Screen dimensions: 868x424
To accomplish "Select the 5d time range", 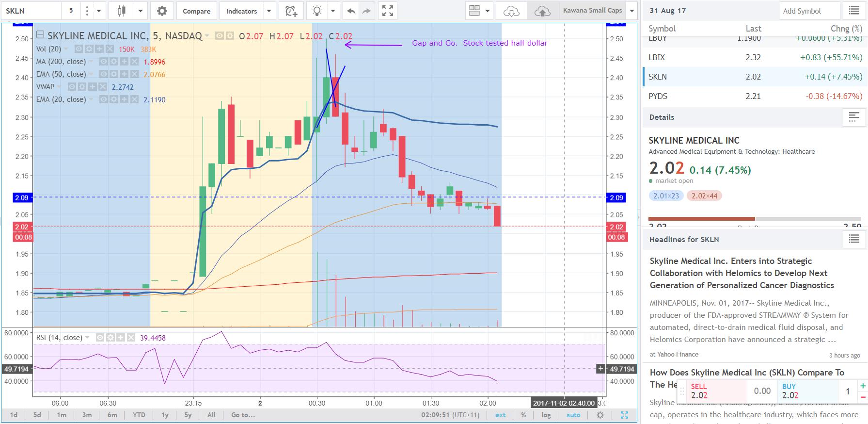I will click(37, 415).
